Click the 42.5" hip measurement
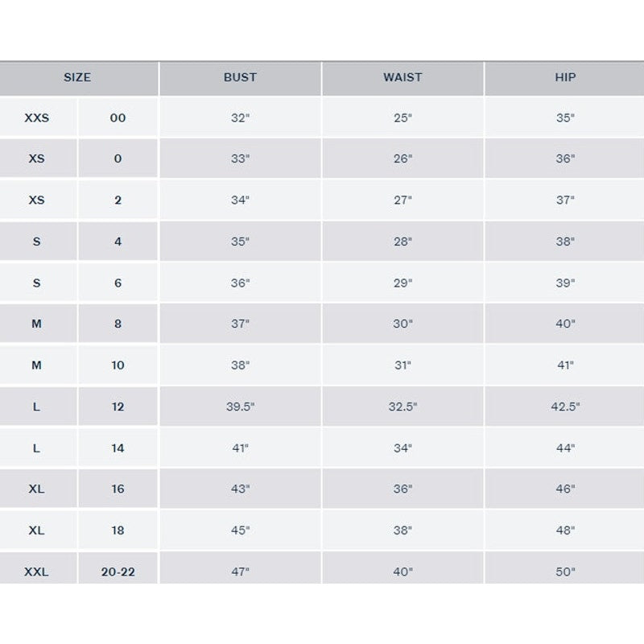Viewport: 644px width, 644px height. (565, 407)
